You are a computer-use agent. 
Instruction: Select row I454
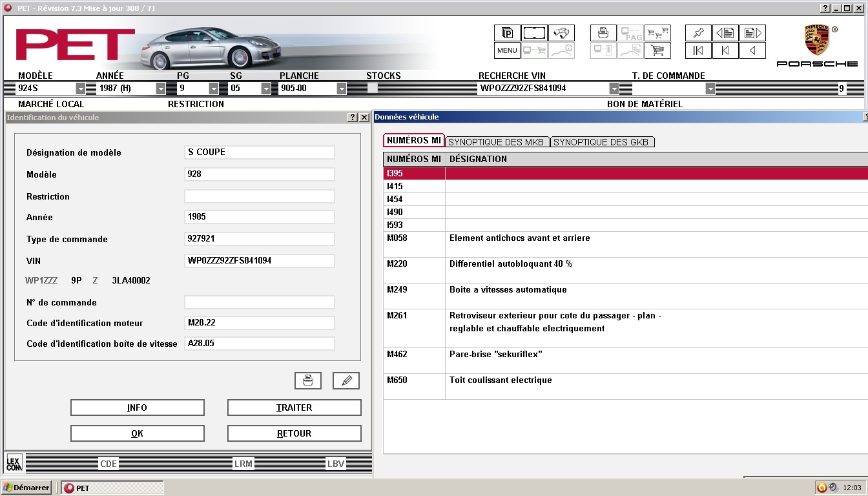coord(625,199)
